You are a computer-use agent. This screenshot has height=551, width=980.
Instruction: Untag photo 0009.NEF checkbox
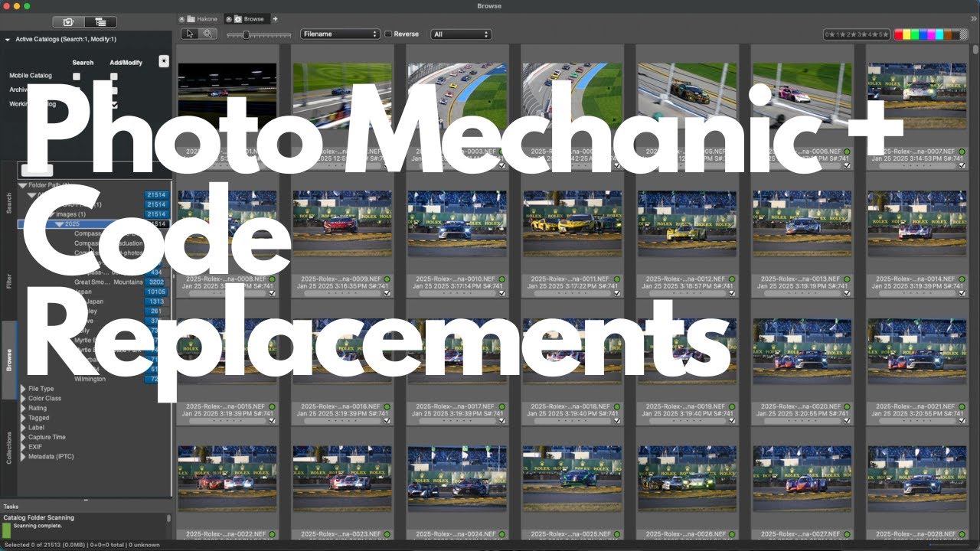coord(387,292)
